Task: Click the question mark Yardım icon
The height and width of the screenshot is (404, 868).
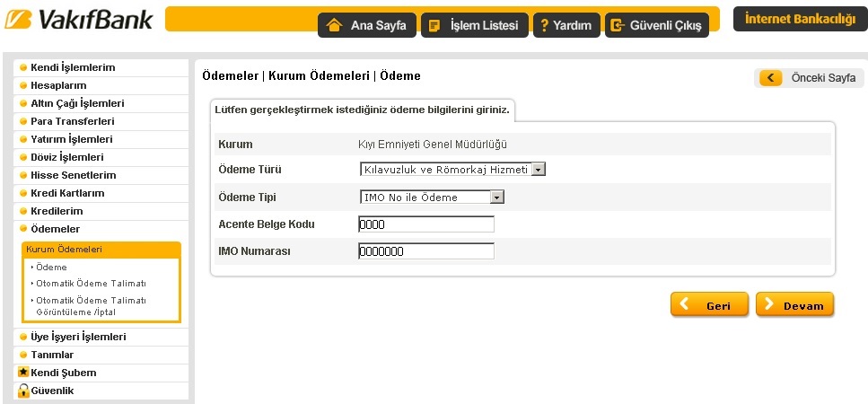Action: point(544,25)
